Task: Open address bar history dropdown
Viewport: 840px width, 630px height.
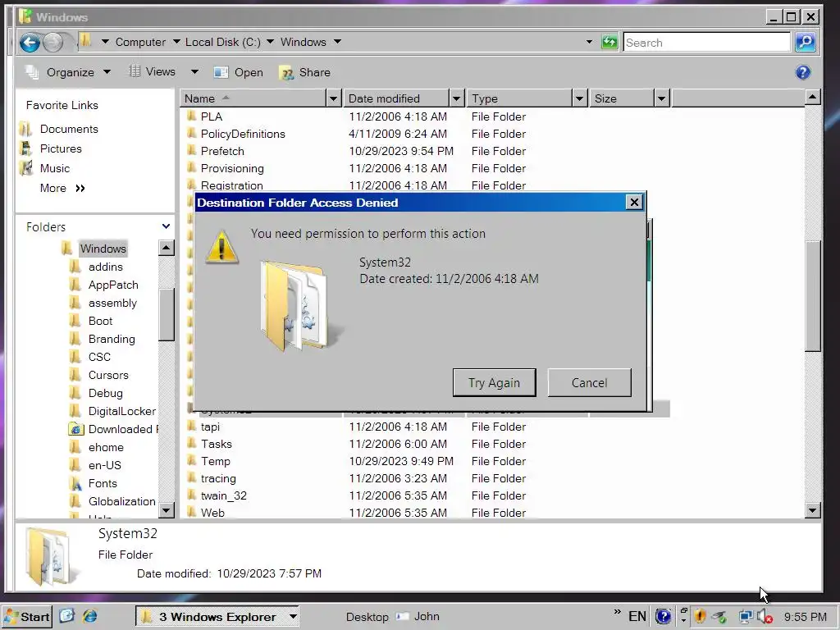Action: pyautogui.click(x=589, y=42)
